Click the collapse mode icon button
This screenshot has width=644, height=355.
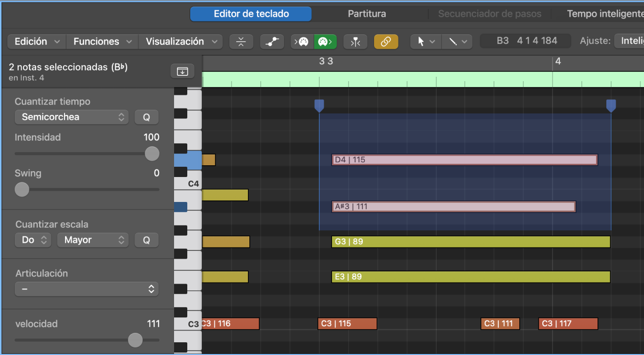pyautogui.click(x=241, y=42)
